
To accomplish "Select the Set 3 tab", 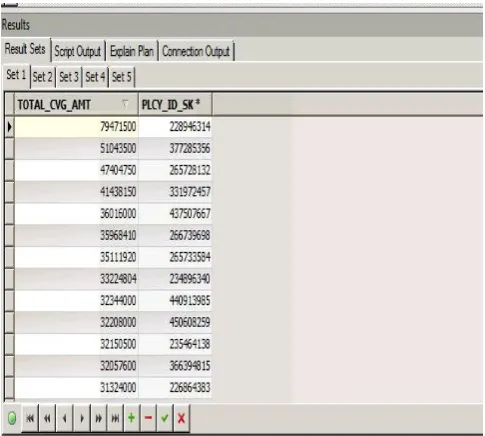I will tap(69, 77).
